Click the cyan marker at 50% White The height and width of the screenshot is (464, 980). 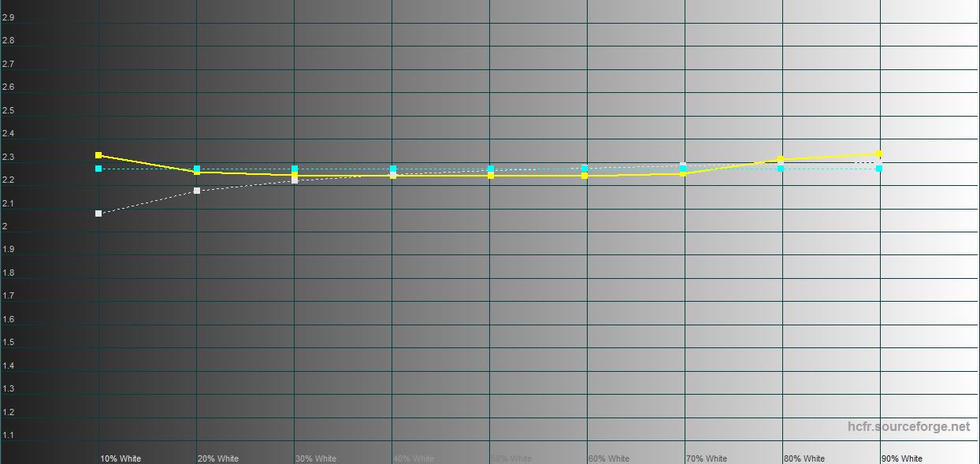(x=491, y=169)
